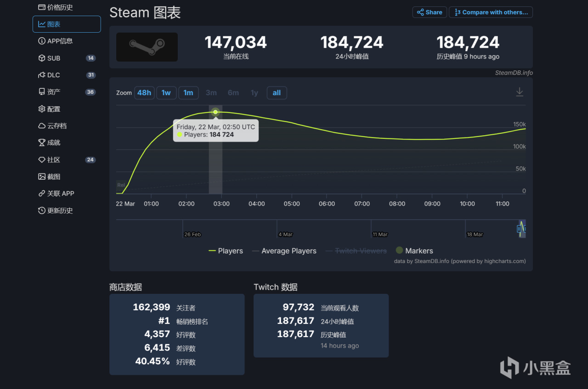
Task: Open the chart download menu icon
Action: pos(520,92)
